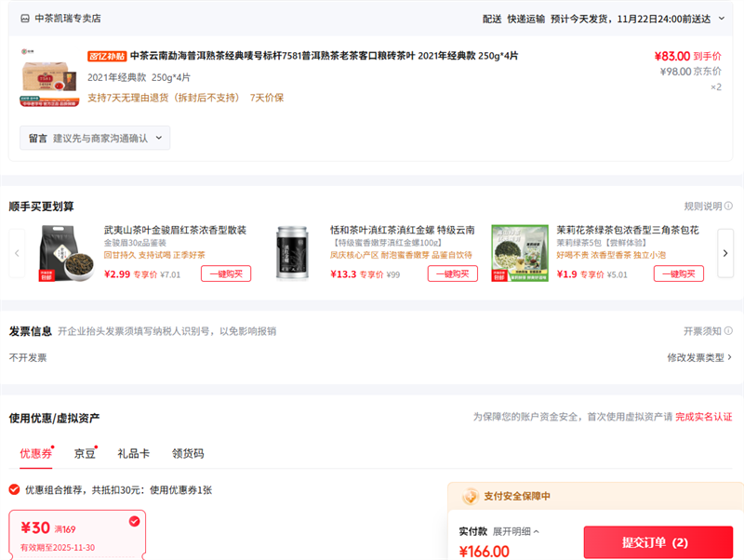Screen dimensions: 744x560
Task: Click the 提交订单 submit order button
Action: pyautogui.click(x=658, y=542)
